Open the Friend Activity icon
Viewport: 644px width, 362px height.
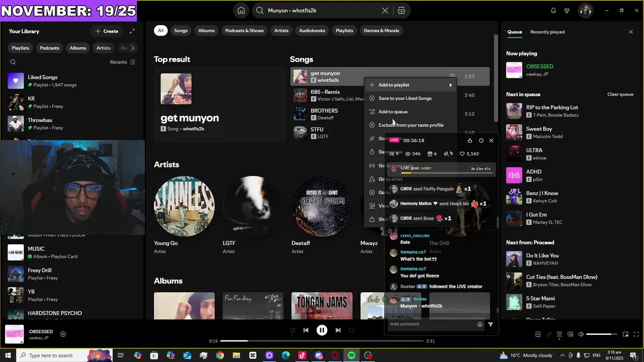(x=567, y=11)
